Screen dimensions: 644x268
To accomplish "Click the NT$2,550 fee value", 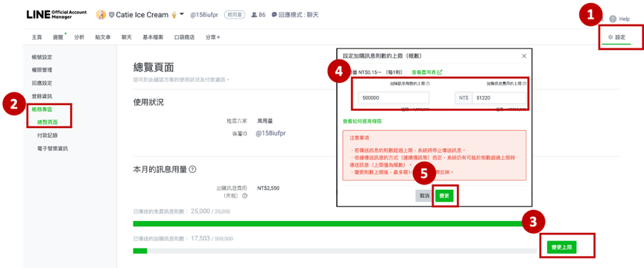I will 268,188.
